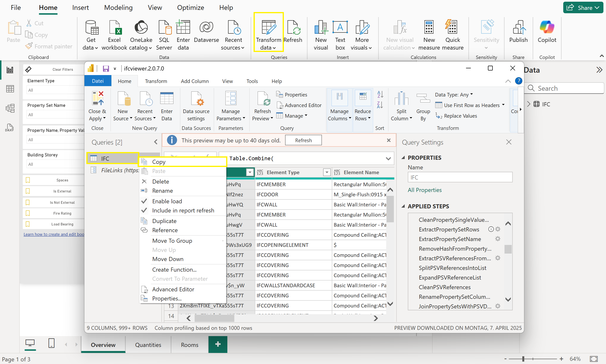Open Data source settings

(x=196, y=106)
